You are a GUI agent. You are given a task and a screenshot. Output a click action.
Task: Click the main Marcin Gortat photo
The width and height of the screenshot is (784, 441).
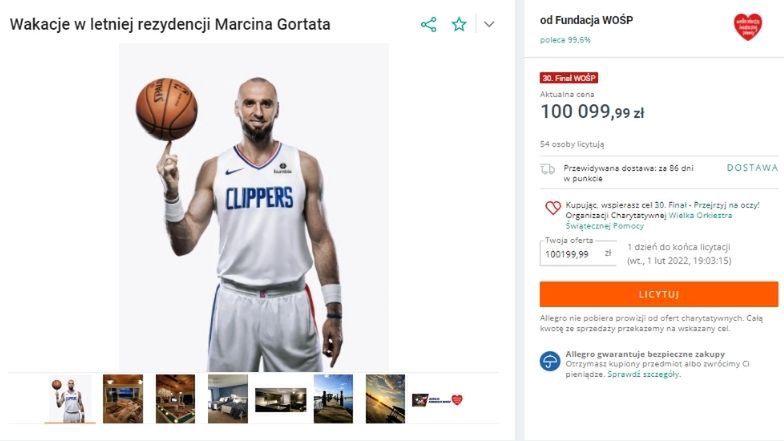tap(254, 205)
